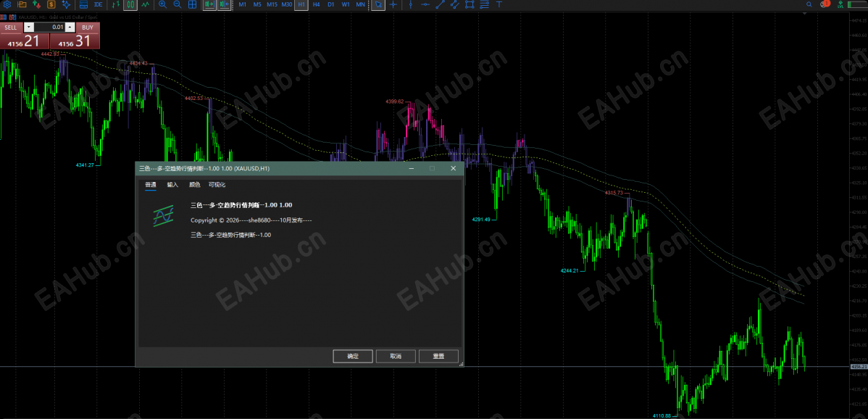Switch timeframe to D1
The width and height of the screenshot is (868, 419).
(x=330, y=4)
